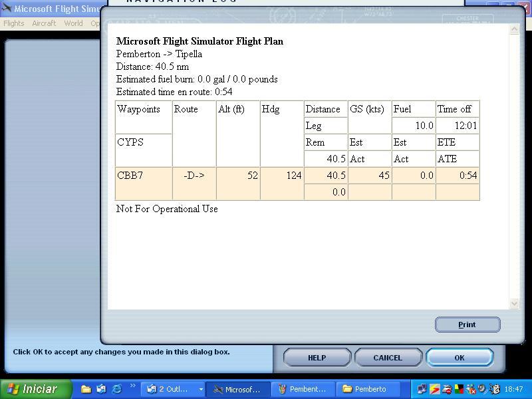
Task: Open the Pemberto folder taskbar window
Action: pyautogui.click(x=364, y=389)
